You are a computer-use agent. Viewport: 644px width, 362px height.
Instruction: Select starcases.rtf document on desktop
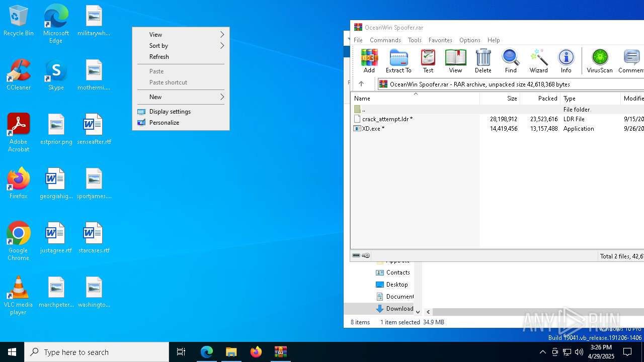(x=94, y=238)
